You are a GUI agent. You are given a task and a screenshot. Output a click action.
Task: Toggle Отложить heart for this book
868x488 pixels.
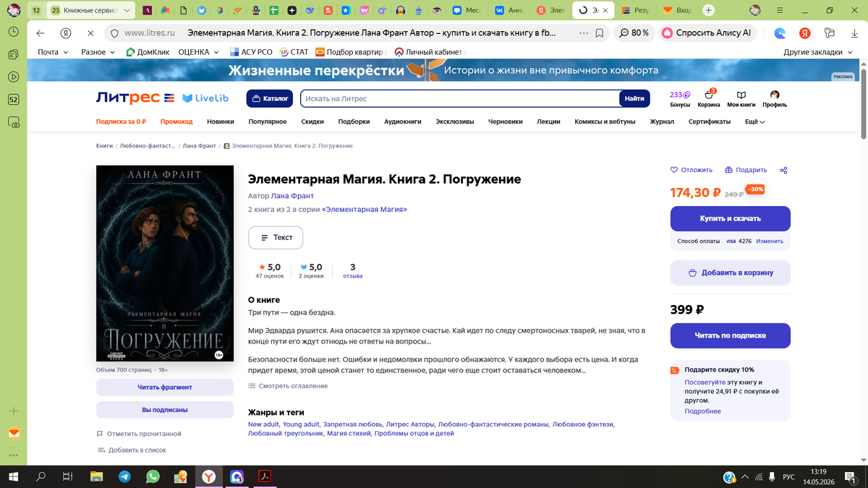pos(692,170)
